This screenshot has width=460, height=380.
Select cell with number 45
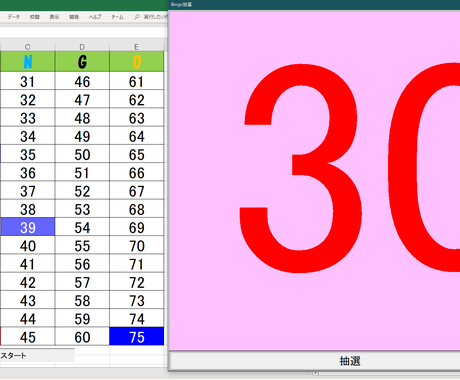(28, 337)
